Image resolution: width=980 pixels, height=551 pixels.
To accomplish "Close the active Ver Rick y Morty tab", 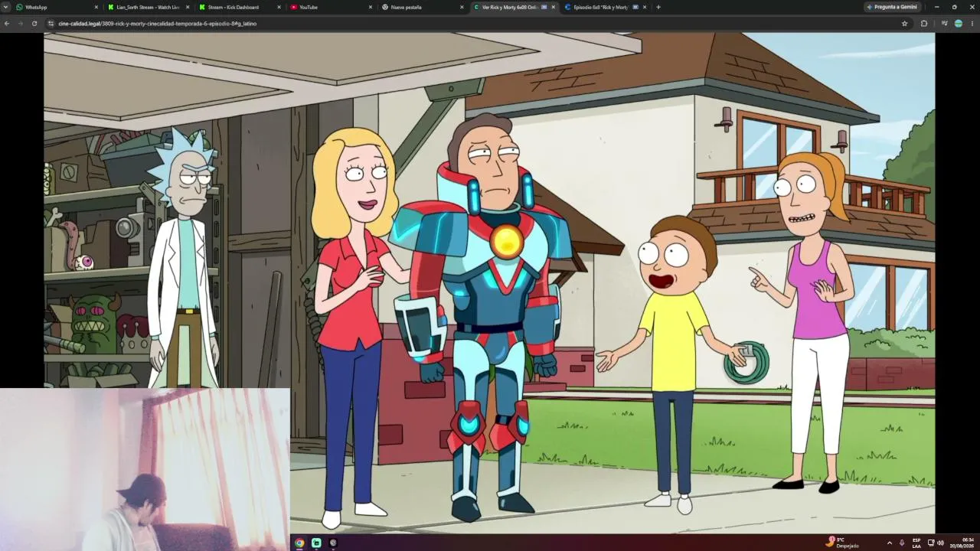I will [x=554, y=7].
